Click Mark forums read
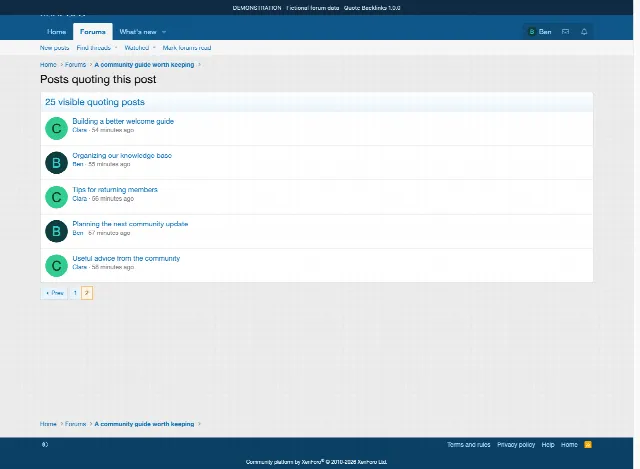This screenshot has width=640, height=469. point(187,48)
